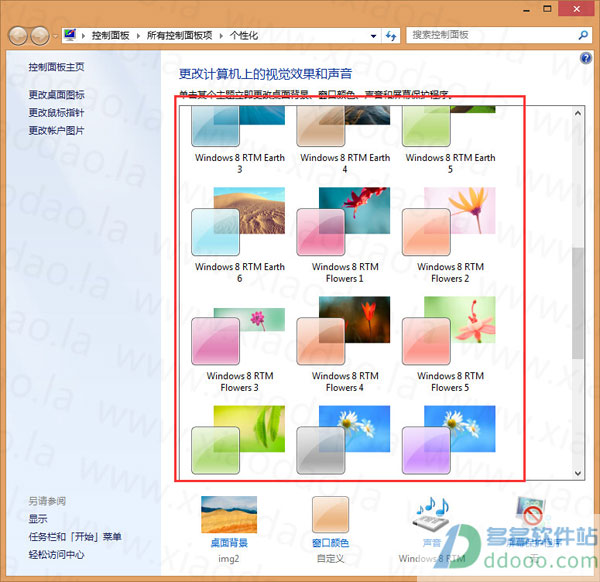Open 轻松访问中心 link
The image size is (600, 582).
[56, 554]
